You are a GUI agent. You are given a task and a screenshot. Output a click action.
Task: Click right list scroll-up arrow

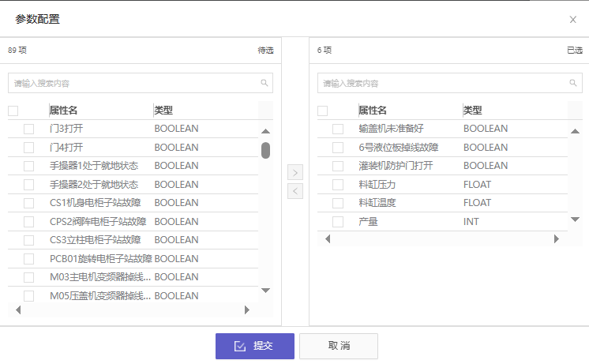point(575,131)
